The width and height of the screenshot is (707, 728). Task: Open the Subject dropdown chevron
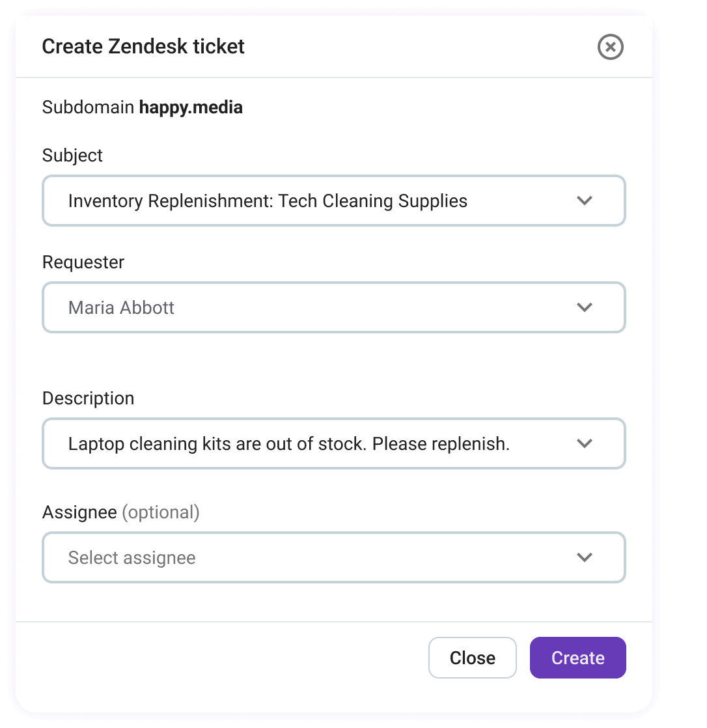tap(584, 201)
